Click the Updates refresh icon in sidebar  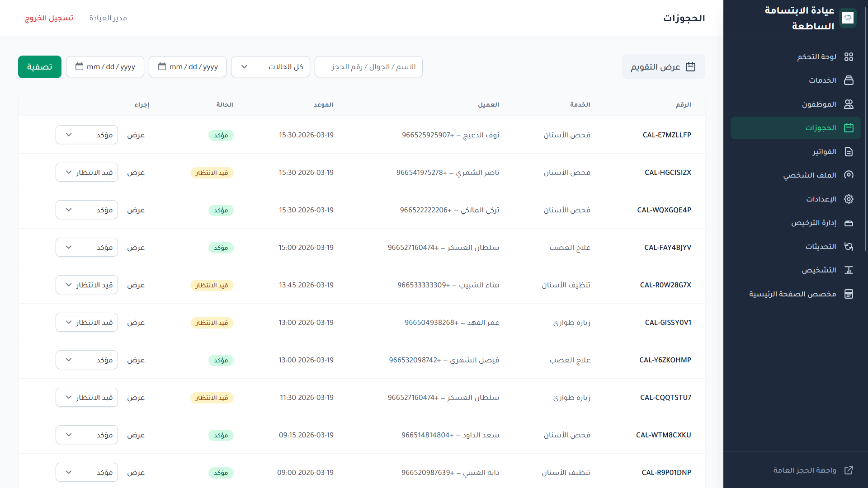coord(849,247)
